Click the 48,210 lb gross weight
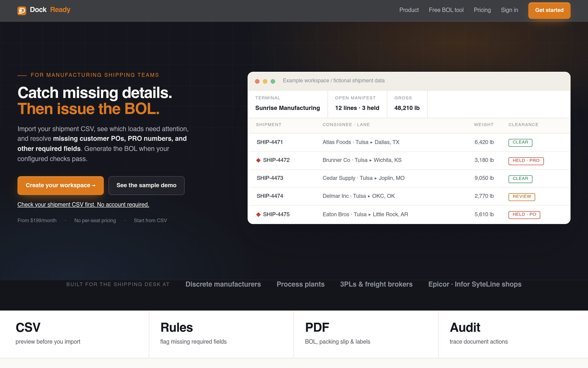Screen dimensions: 588x368 (x=407, y=108)
